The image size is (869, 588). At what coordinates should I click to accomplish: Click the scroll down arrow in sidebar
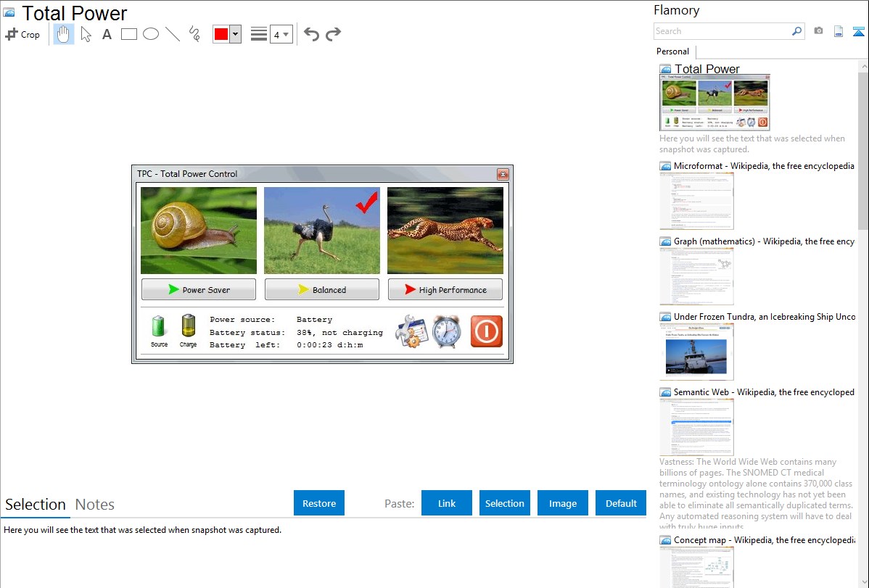[x=863, y=582]
